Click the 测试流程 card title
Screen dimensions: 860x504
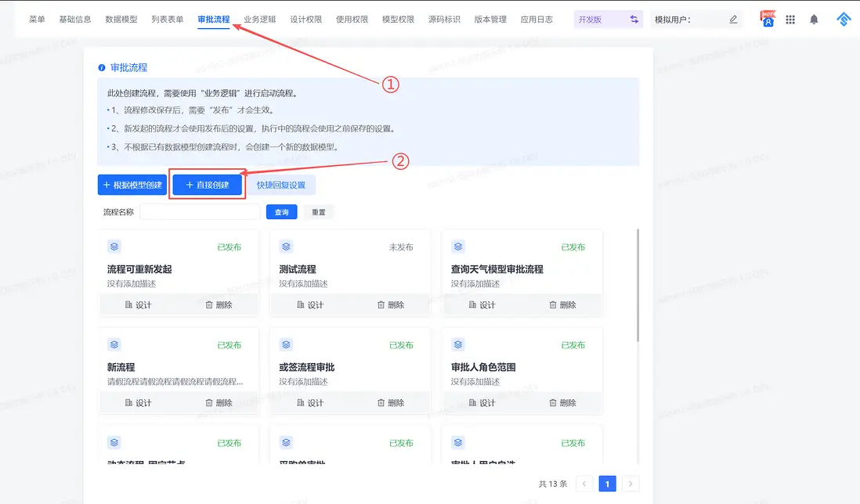tap(298, 269)
